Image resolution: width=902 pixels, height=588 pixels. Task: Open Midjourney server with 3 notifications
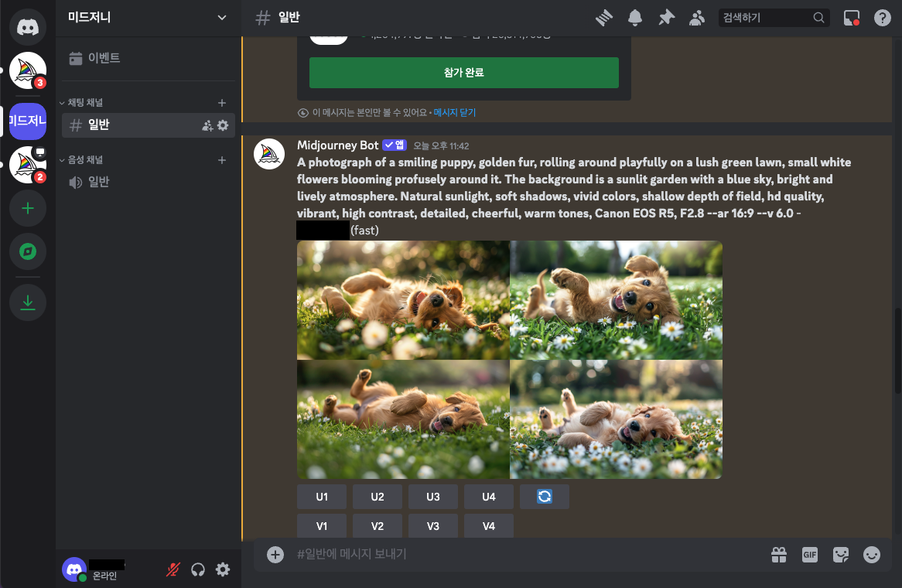[28, 70]
